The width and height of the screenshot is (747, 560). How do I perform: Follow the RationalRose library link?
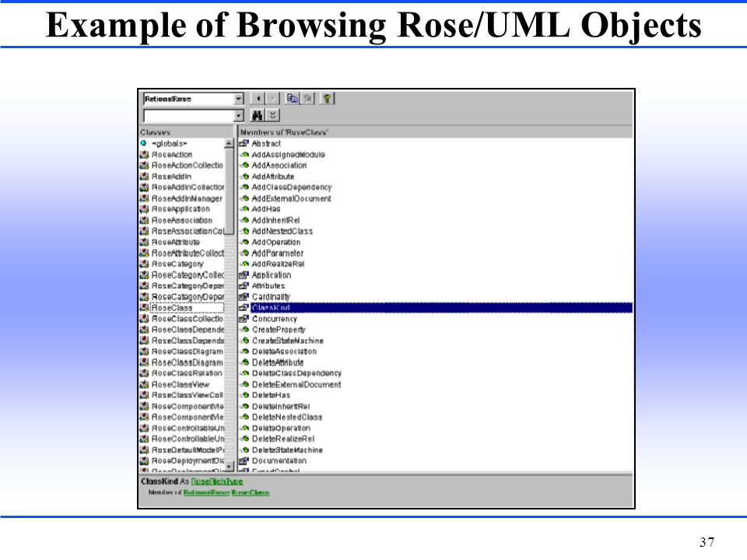tap(206, 492)
